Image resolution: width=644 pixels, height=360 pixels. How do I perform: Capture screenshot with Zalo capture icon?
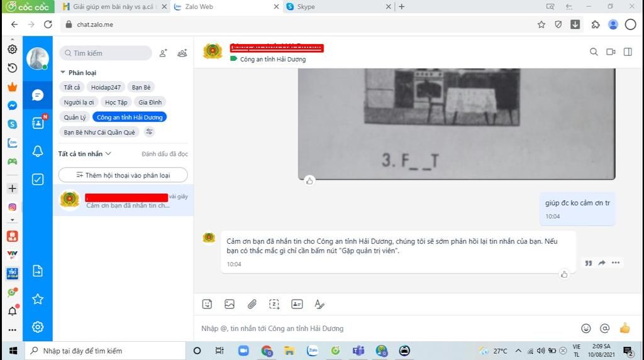tap(274, 304)
